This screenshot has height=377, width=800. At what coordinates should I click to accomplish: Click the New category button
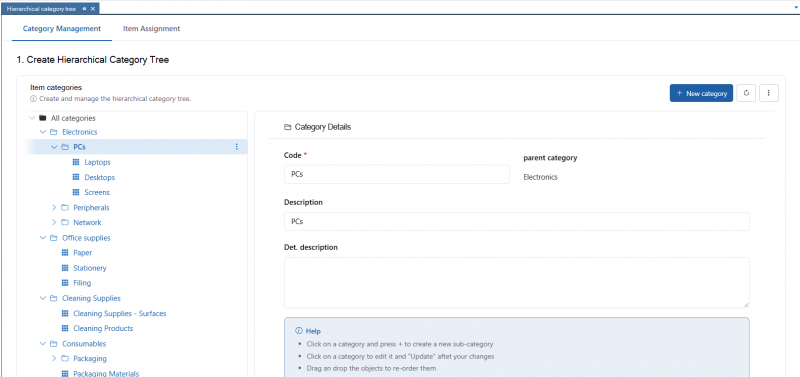pyautogui.click(x=701, y=93)
